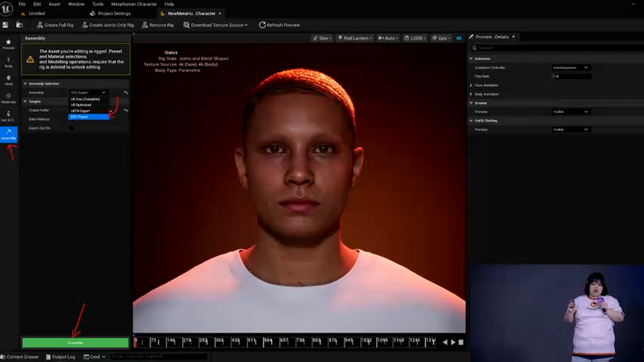Click the green Assemble button
The image size is (644, 362).
(75, 343)
